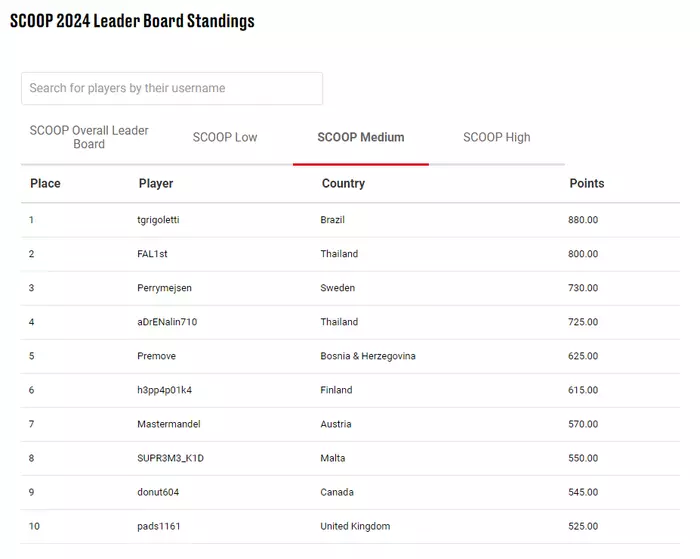Switch to SCOOP Overall Leader Board tab
700x559 pixels.
89,137
